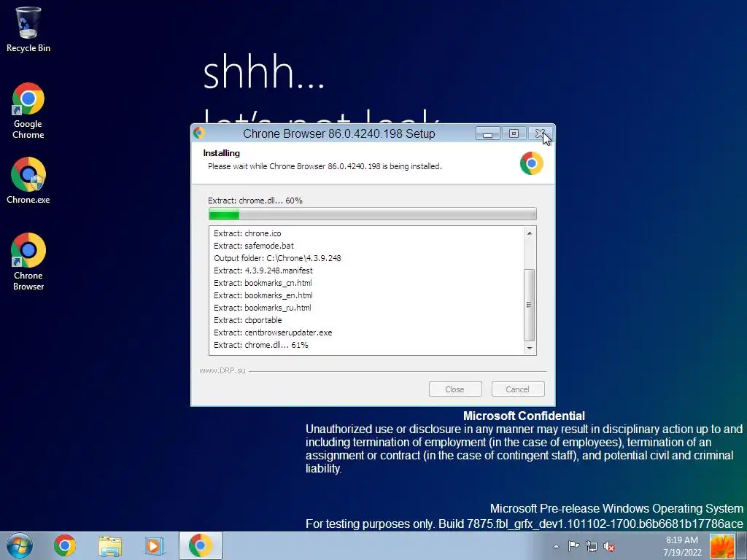Screen dimensions: 747x560
Task: Select the Chrone.exe installer icon on desktop
Action: click(28, 181)
